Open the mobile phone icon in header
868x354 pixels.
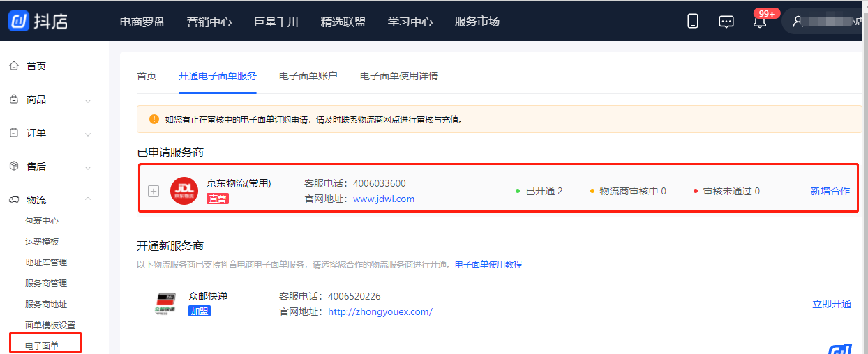click(693, 21)
